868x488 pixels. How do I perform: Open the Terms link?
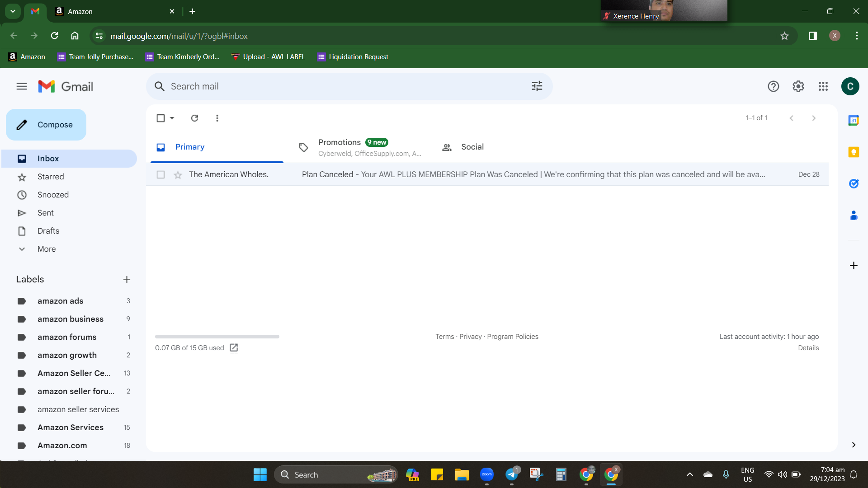445,337
